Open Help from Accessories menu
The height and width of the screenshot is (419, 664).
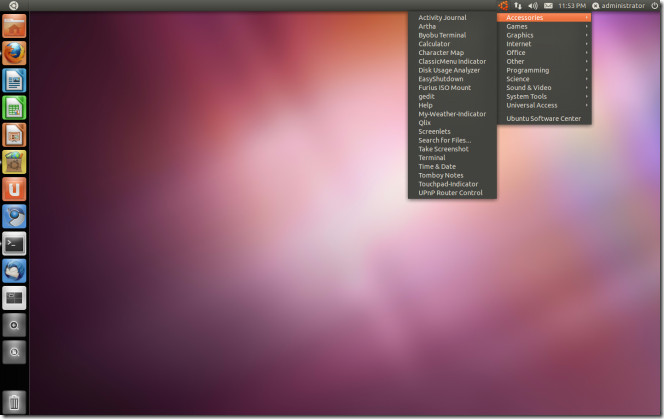(x=452, y=105)
